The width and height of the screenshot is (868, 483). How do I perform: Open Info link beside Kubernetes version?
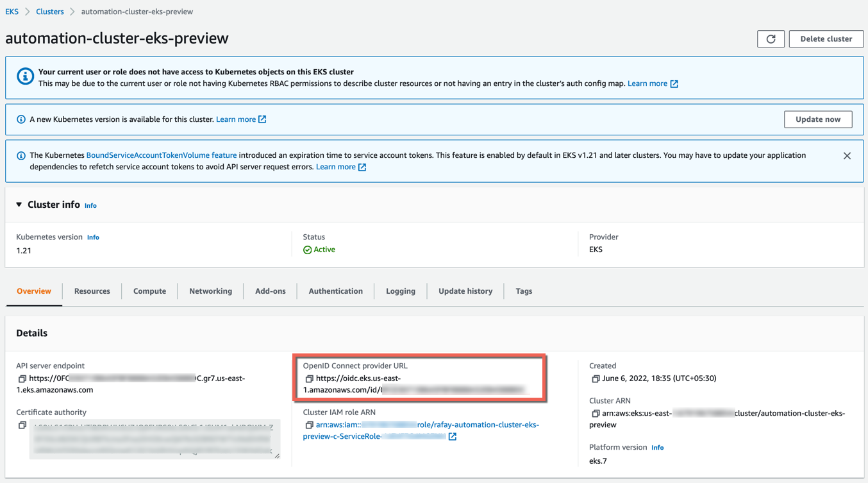coord(93,237)
